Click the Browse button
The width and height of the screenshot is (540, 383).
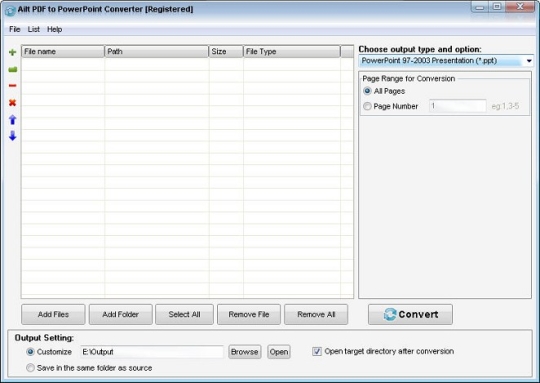245,352
